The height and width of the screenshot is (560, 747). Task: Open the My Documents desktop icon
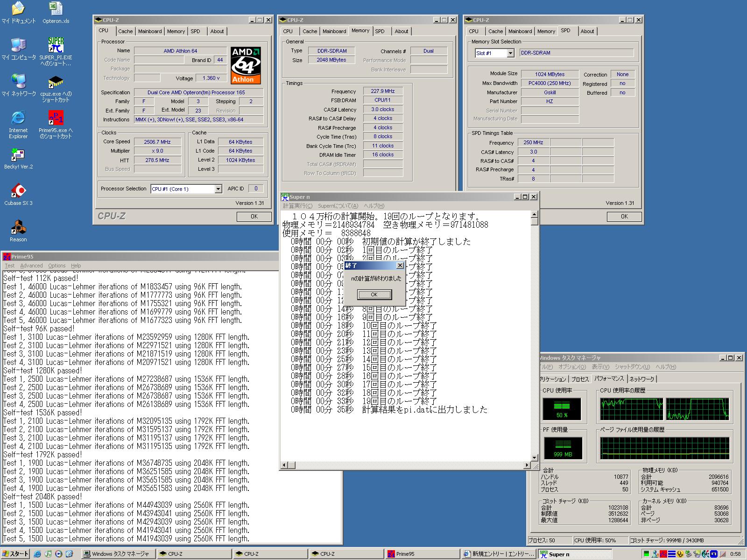coord(18,13)
